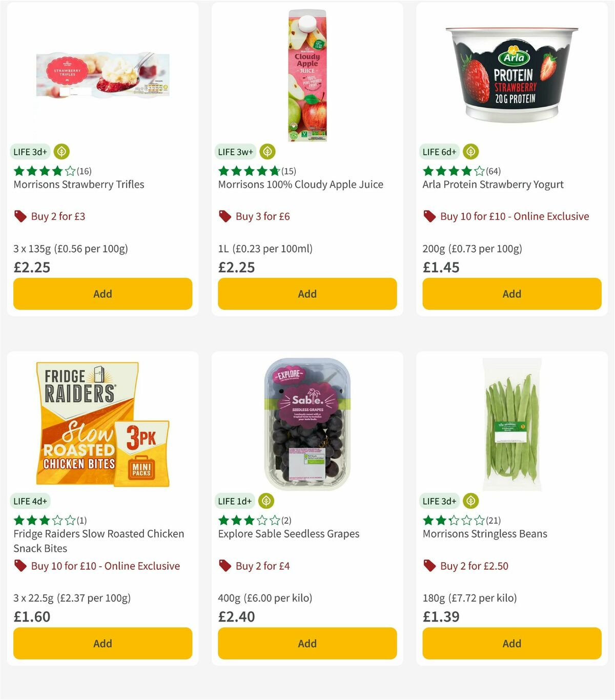Image resolution: width=615 pixels, height=700 pixels.
Task: Click the tag icon beside Buy 2 for £2.50
Action: (x=429, y=566)
